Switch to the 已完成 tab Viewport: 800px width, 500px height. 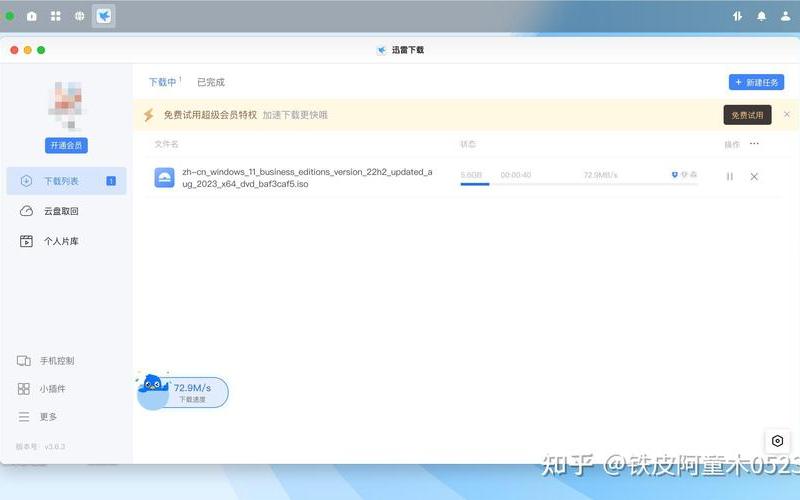[211, 82]
